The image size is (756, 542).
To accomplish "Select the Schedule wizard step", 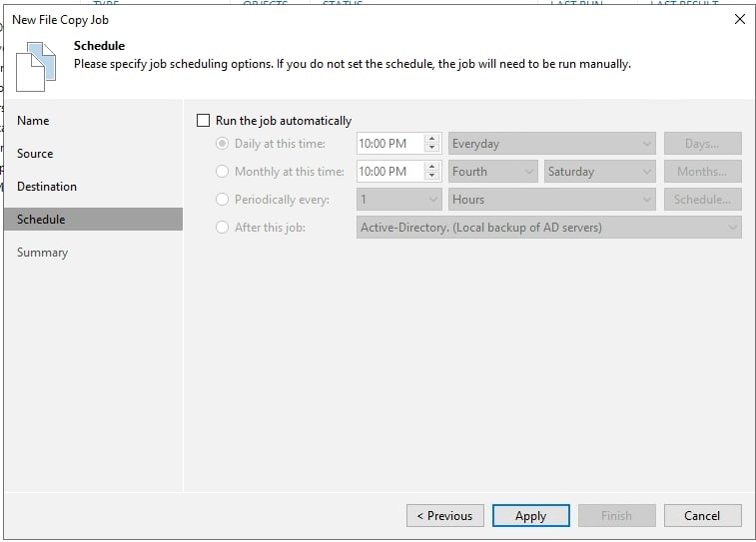I will [x=93, y=220].
